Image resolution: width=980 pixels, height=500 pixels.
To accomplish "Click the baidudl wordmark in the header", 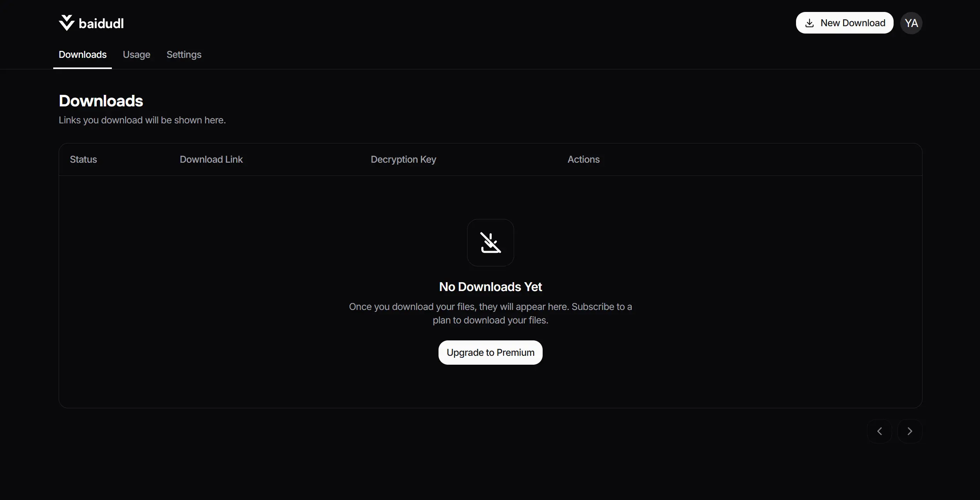I will (x=101, y=22).
